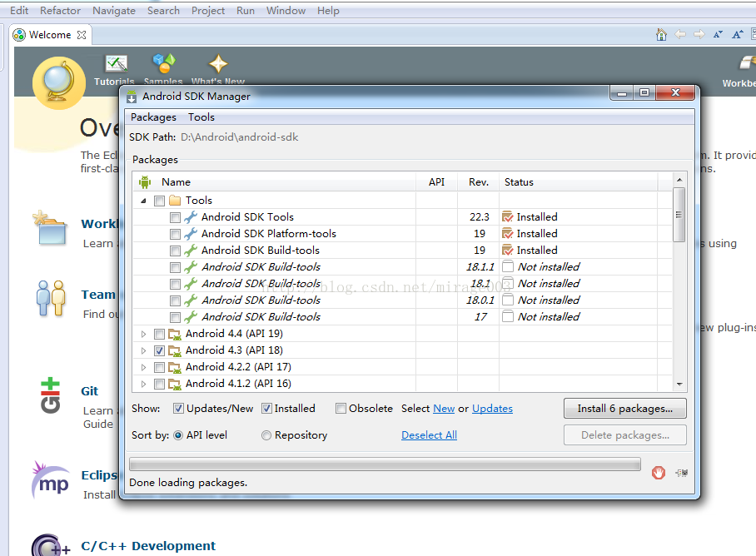Expand the Android 4.4 (API 19) node
The height and width of the screenshot is (556, 756).
tap(144, 334)
